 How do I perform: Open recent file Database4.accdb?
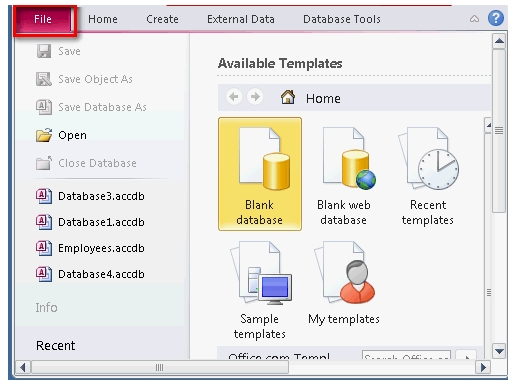[x=101, y=274]
